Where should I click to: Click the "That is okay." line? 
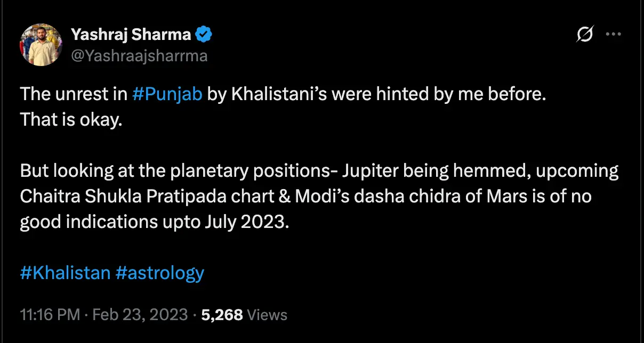coord(71,120)
